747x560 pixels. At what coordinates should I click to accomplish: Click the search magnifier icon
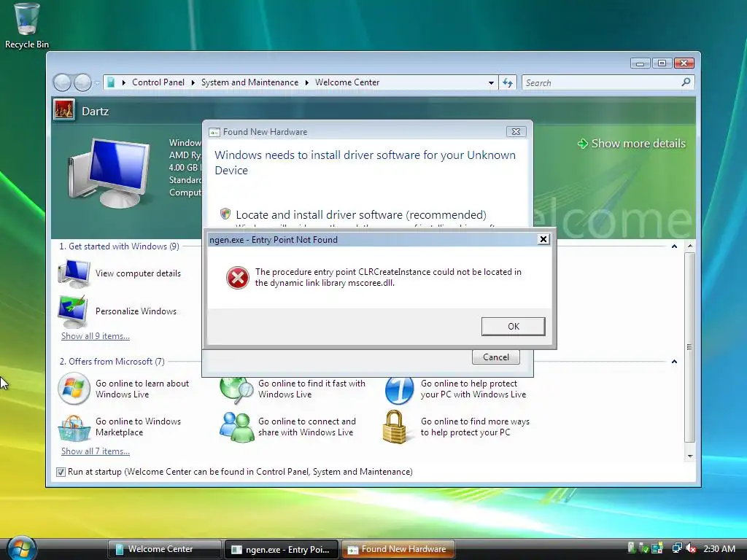(x=686, y=82)
